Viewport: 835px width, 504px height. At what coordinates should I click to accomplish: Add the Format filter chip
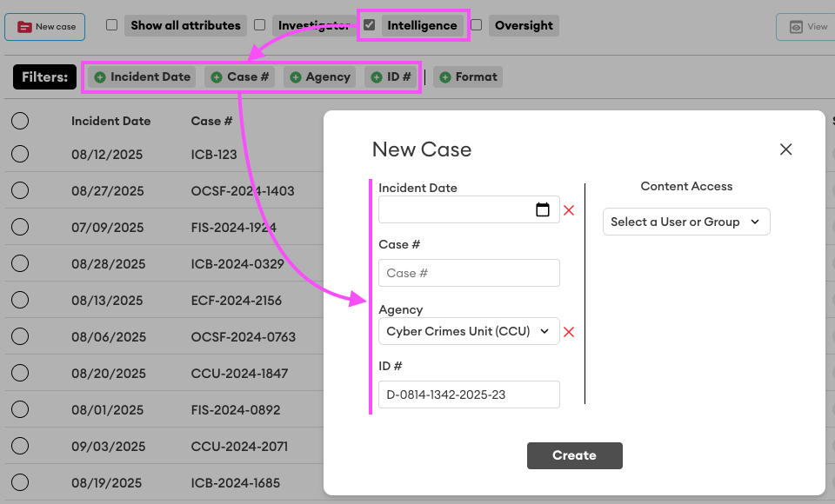pos(468,76)
